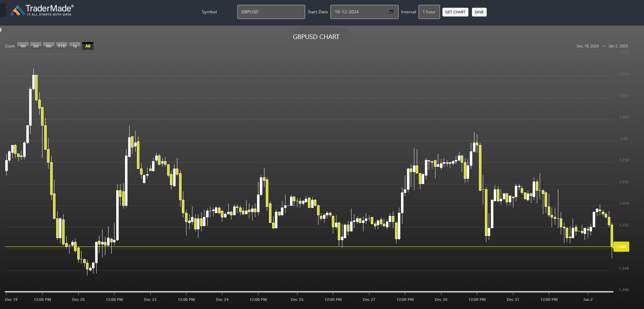Open the Interval dropdown showing 1 hour
The height and width of the screenshot is (309, 644).
(429, 12)
